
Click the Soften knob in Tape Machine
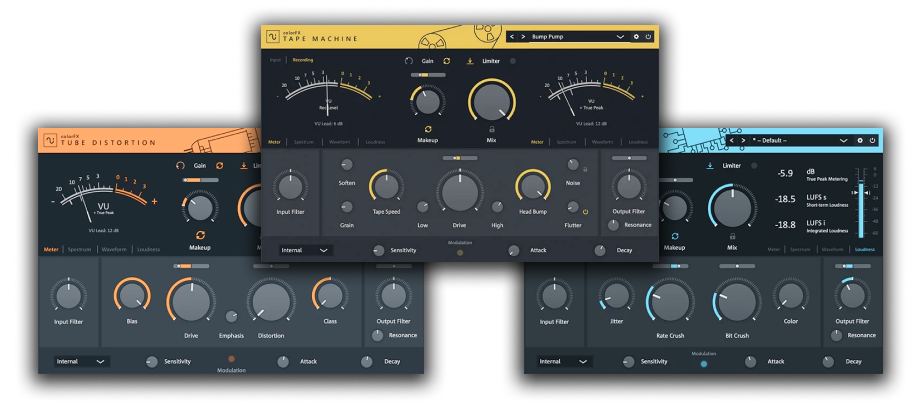click(x=347, y=165)
